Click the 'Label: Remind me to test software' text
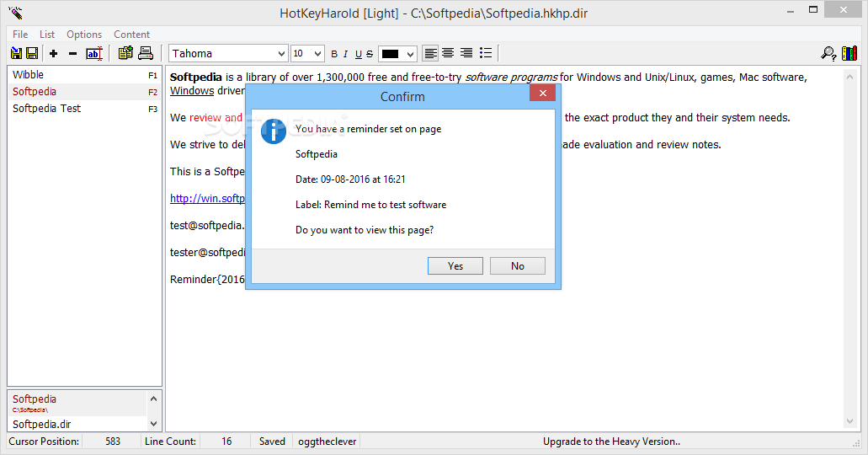Viewport: 868px width, 455px height. point(371,205)
